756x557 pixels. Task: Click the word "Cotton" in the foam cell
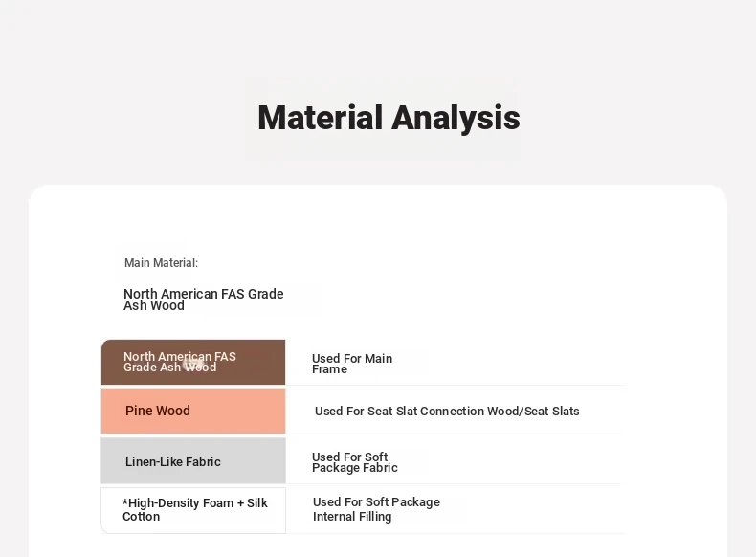pos(141,517)
